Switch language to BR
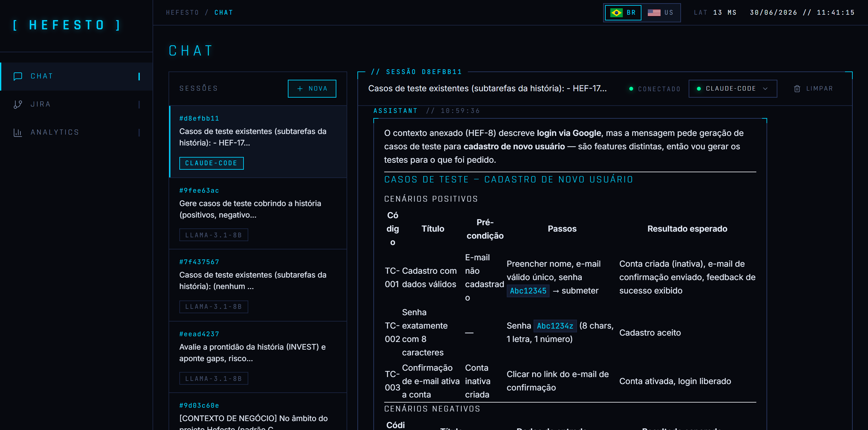 623,13
